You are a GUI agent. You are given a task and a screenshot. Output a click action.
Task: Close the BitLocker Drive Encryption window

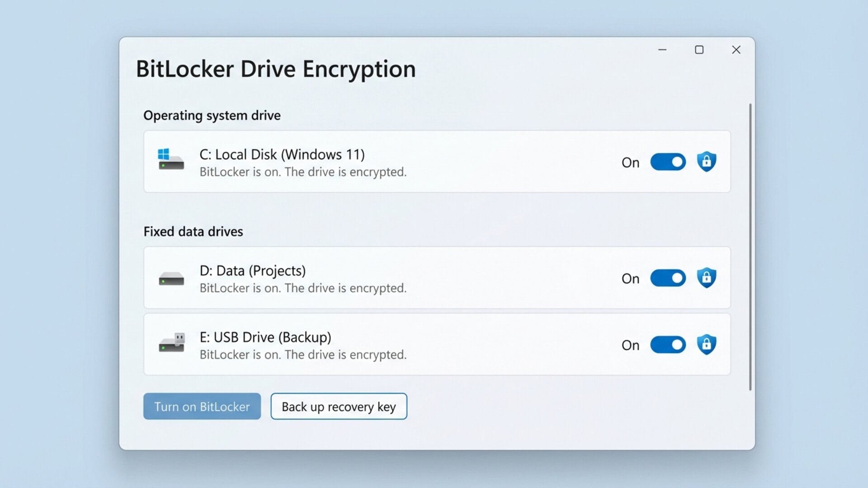(736, 50)
